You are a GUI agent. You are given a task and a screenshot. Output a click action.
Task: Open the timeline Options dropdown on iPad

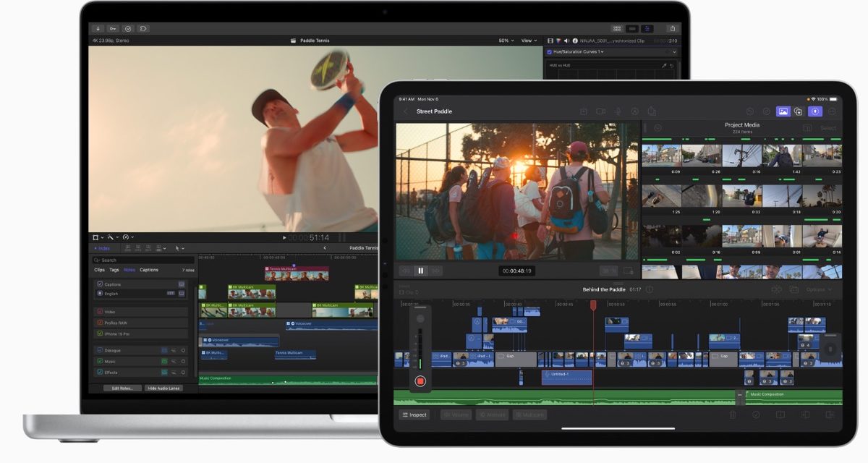[x=817, y=289]
